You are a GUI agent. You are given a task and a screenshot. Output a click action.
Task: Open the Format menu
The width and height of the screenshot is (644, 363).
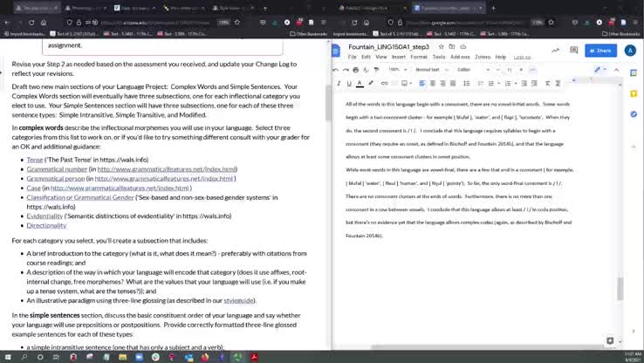[x=420, y=57]
